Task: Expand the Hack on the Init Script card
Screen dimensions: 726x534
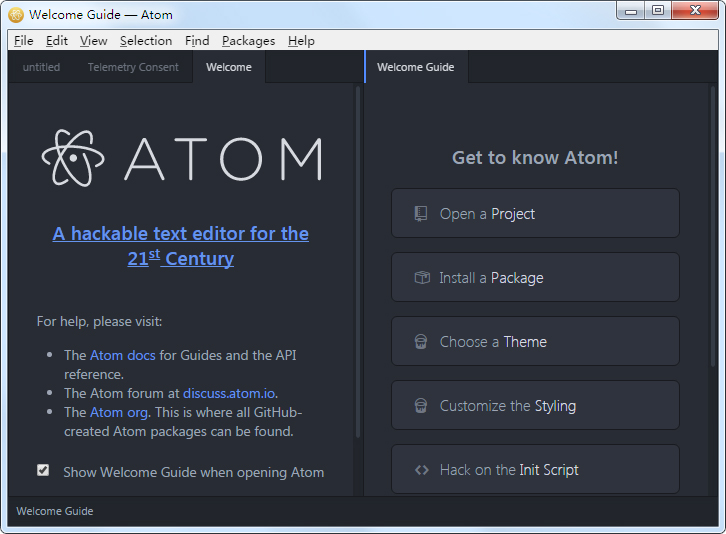Action: pyautogui.click(x=535, y=469)
